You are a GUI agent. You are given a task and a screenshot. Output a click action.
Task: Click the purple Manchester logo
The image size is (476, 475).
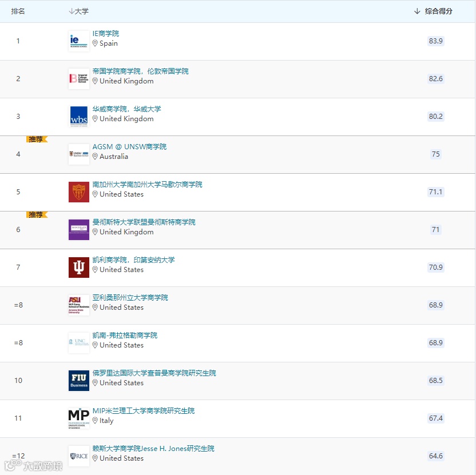(x=78, y=230)
